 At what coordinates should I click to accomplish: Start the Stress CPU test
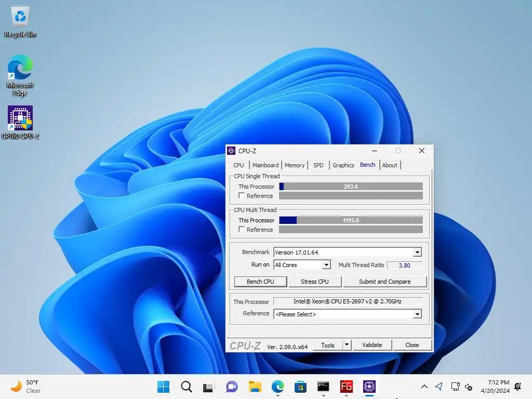coord(314,282)
